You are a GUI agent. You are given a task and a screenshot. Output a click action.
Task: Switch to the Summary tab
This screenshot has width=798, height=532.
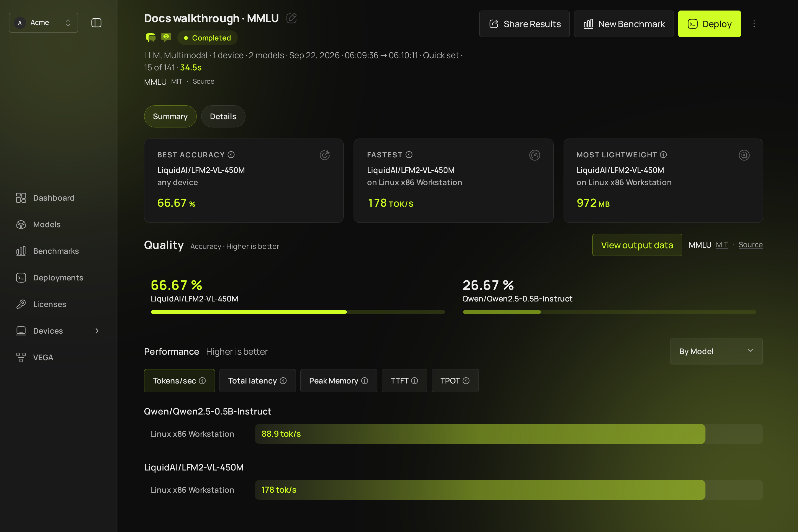(x=170, y=116)
